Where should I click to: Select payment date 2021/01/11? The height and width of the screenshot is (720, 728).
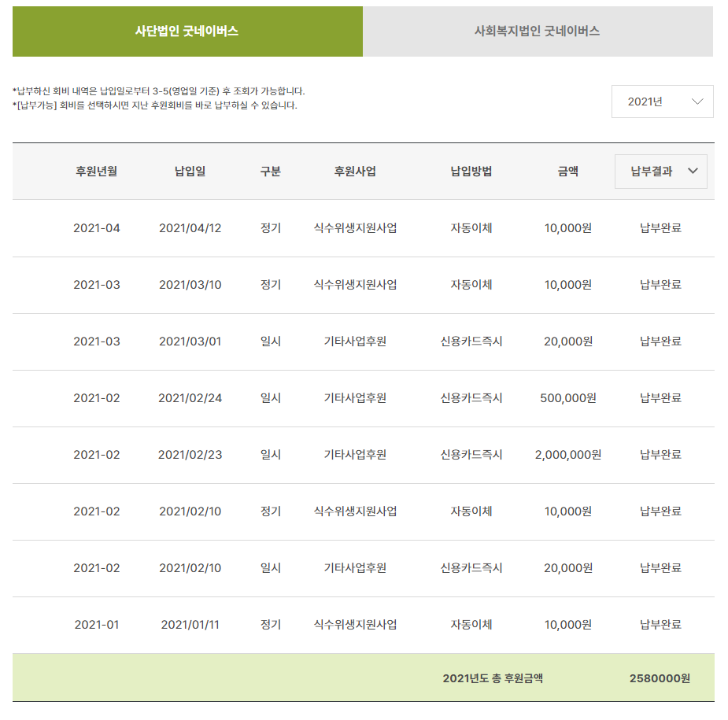190,624
